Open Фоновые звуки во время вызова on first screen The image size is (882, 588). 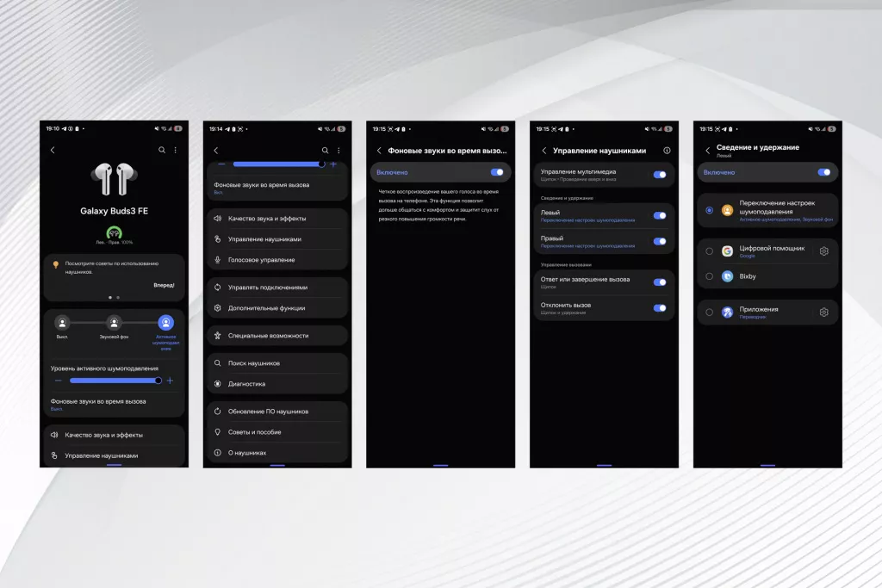pos(115,404)
